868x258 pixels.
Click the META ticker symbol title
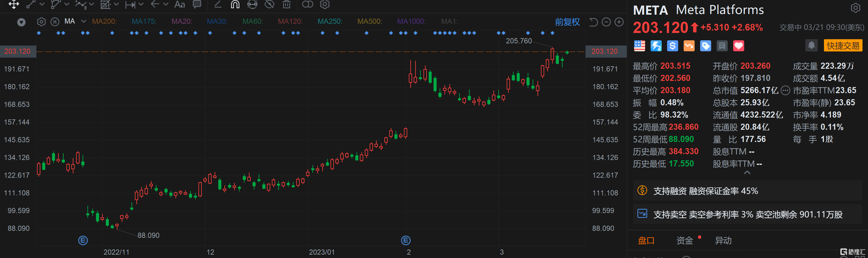click(x=650, y=10)
